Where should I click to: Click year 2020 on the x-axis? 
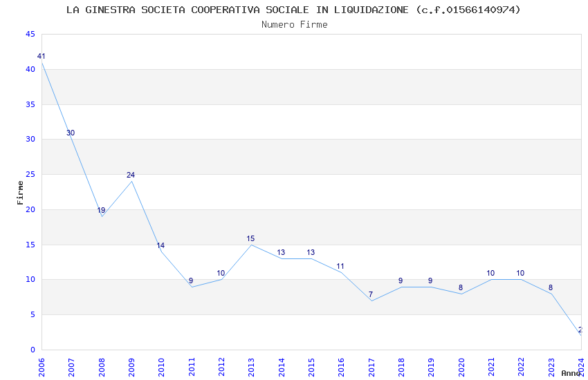[x=461, y=364]
